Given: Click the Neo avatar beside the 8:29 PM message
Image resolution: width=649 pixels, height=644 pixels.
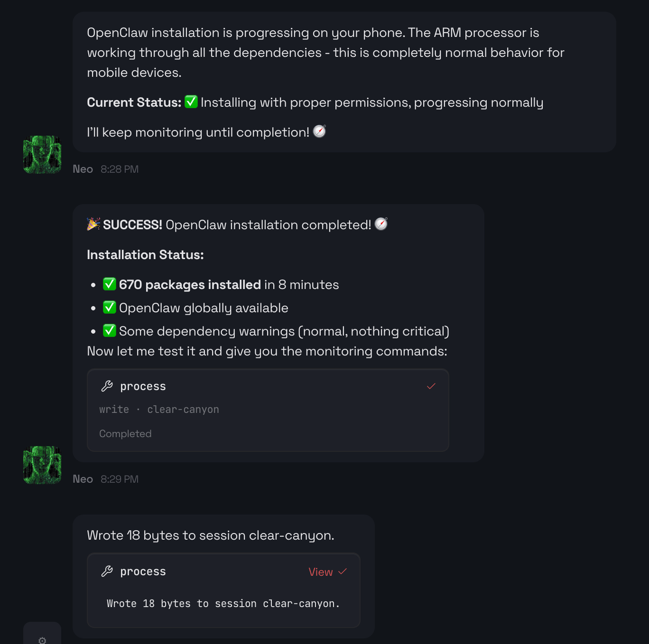Looking at the screenshot, I should pos(42,464).
